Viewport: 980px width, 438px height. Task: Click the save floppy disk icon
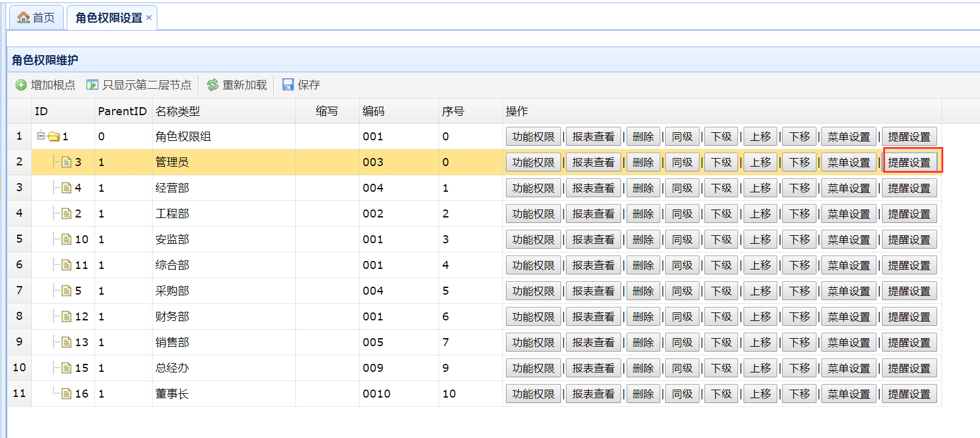coord(288,85)
